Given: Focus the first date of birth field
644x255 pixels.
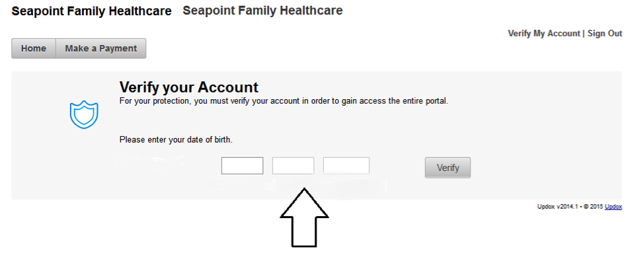Looking at the screenshot, I should [242, 166].
